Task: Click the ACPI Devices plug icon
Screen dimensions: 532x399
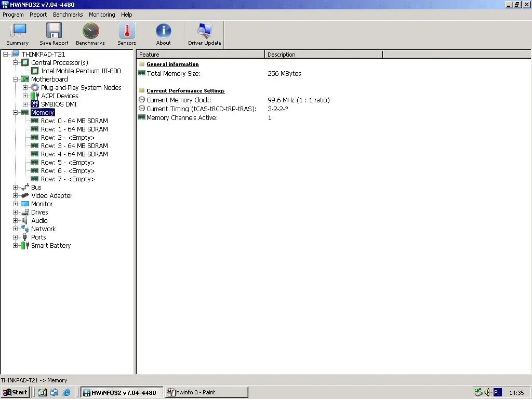Action: pos(35,96)
